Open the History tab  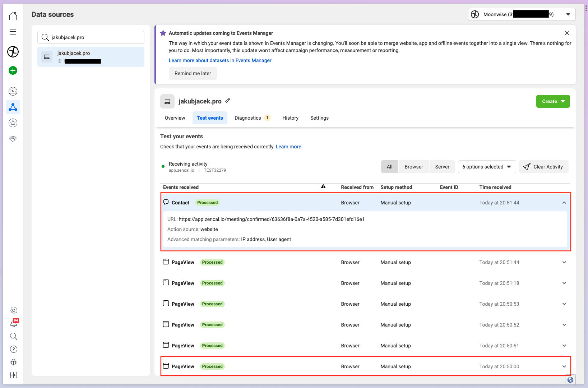[x=290, y=118]
